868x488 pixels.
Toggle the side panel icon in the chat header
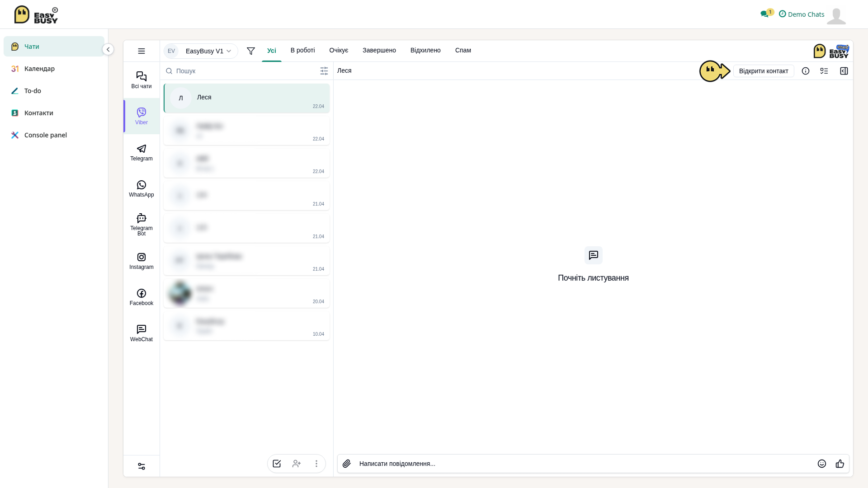pyautogui.click(x=844, y=71)
